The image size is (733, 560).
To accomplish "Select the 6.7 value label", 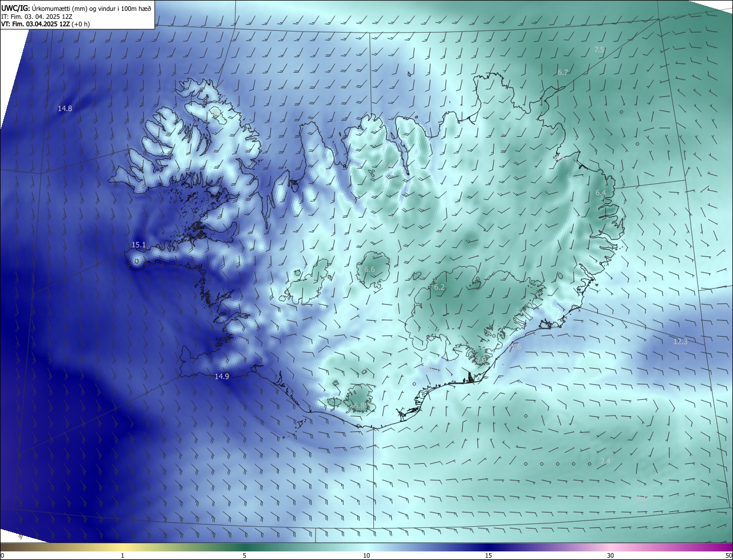I will tap(563, 73).
